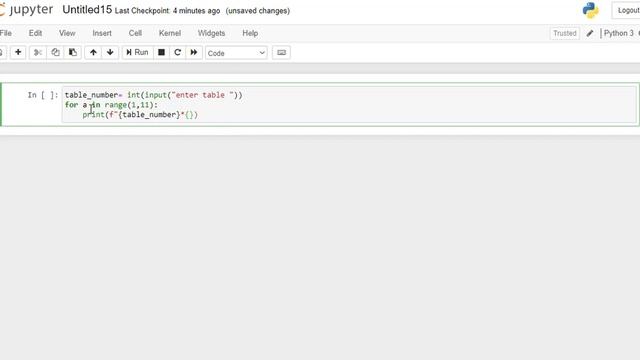Restart kernel and rerun the whole notebook
This screenshot has height=360, width=640.
coord(194,52)
